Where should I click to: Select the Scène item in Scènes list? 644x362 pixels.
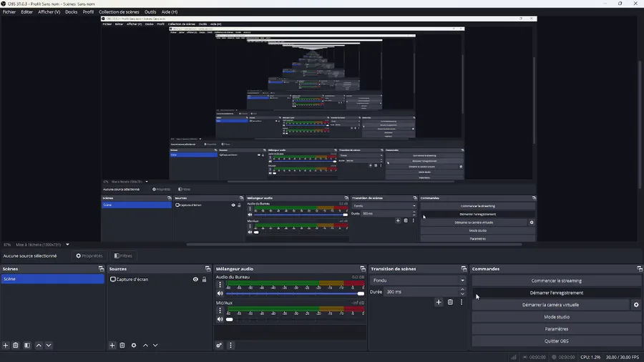click(x=52, y=279)
